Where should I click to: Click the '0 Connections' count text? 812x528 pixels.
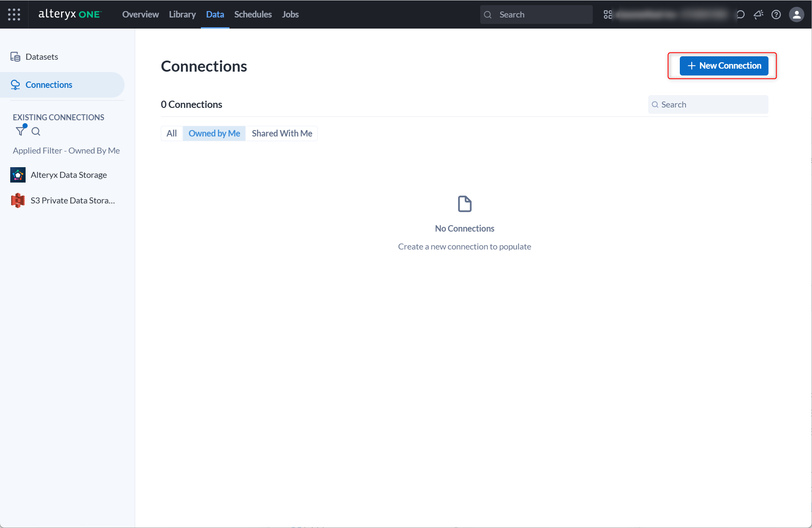pos(191,104)
